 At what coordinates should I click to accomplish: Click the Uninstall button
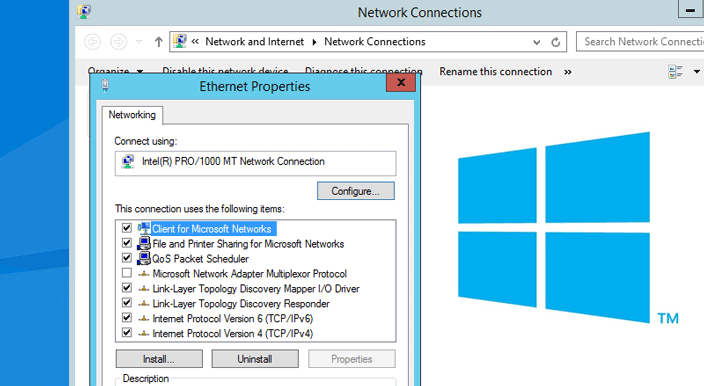(255, 359)
